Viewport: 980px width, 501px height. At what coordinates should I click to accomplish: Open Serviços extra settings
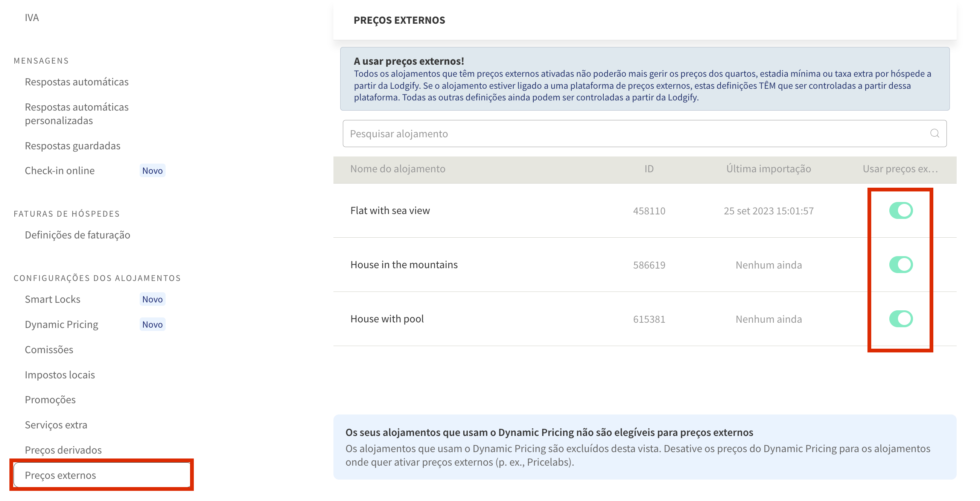tap(56, 425)
